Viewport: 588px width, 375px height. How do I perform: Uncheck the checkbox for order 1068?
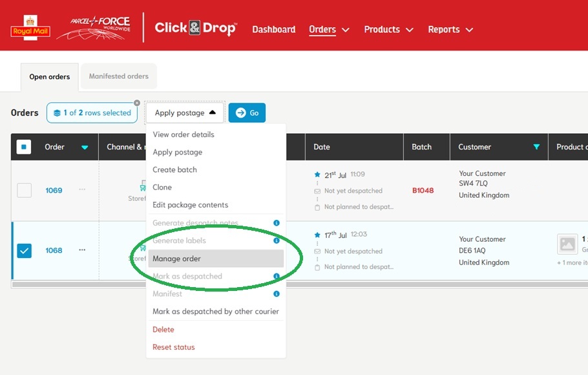[x=24, y=250]
